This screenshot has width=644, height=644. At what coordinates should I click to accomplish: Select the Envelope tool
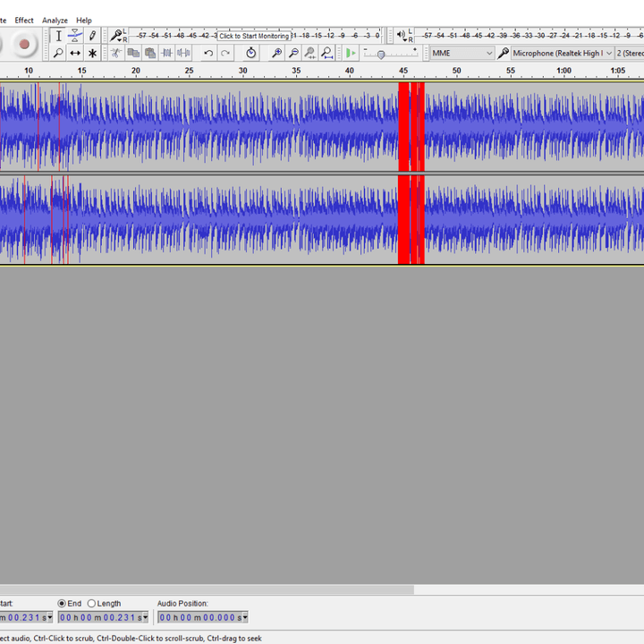(75, 36)
